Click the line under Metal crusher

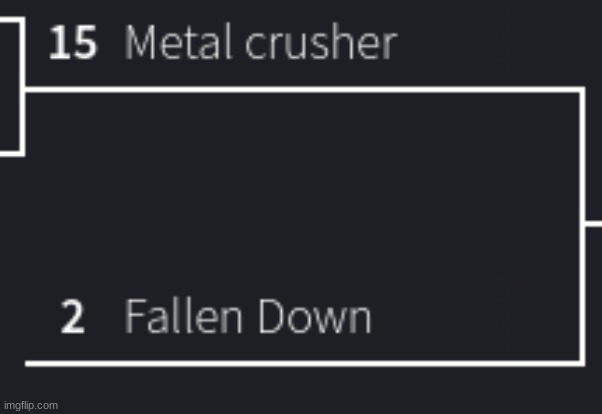[x=300, y=90]
